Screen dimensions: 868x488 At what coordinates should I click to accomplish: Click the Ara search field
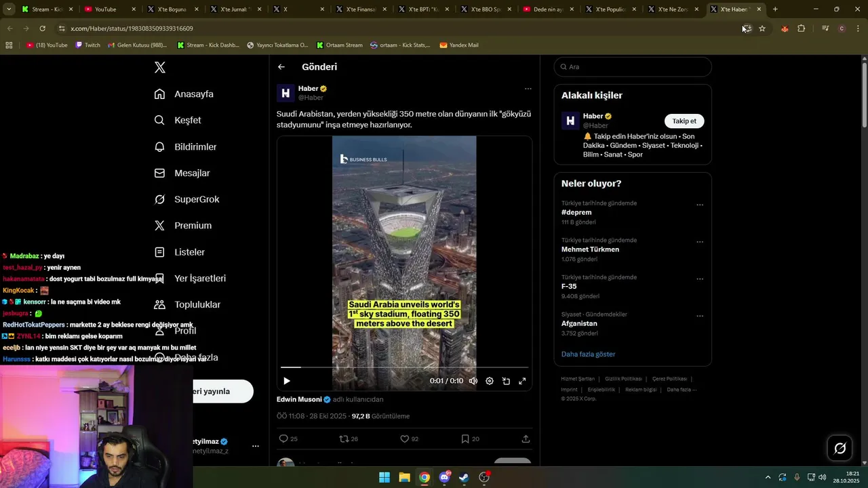pyautogui.click(x=633, y=67)
